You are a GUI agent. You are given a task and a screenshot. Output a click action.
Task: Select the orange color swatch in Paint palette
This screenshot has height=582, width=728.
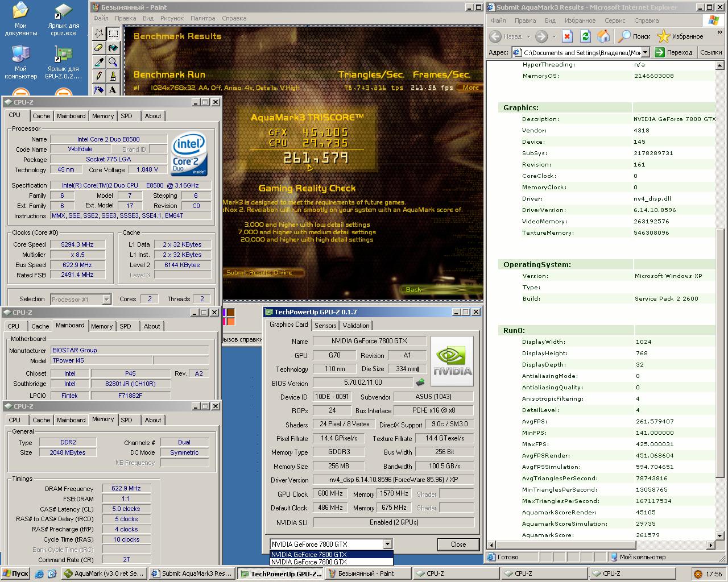click(x=230, y=322)
